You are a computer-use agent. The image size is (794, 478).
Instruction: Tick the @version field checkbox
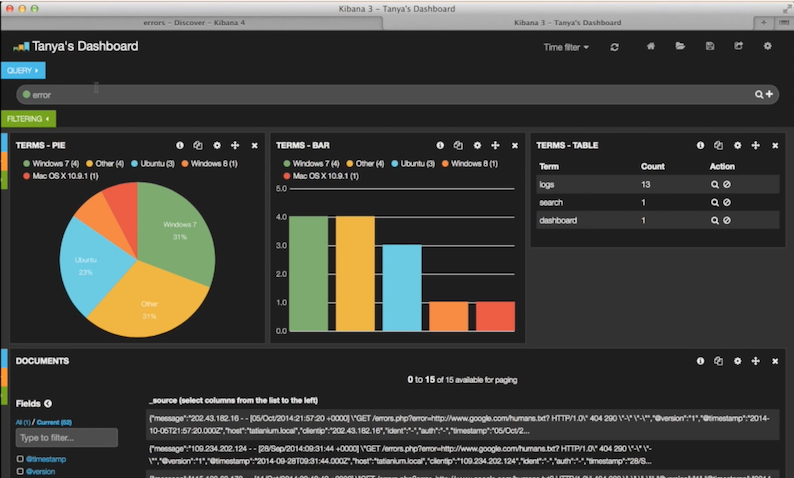(20, 471)
